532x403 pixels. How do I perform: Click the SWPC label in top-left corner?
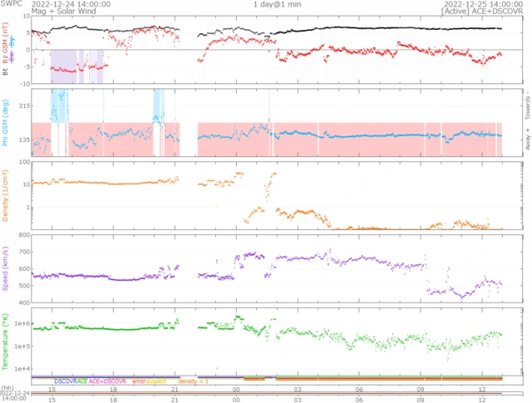[x=9, y=4]
